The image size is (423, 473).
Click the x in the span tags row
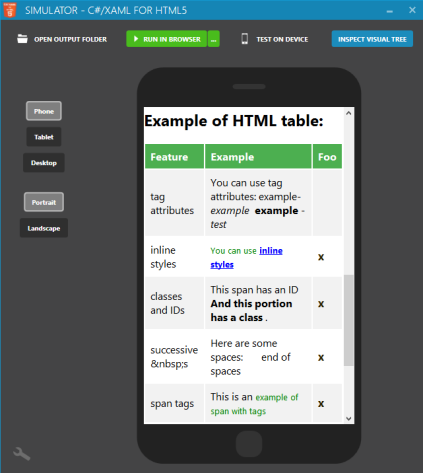tap(321, 404)
